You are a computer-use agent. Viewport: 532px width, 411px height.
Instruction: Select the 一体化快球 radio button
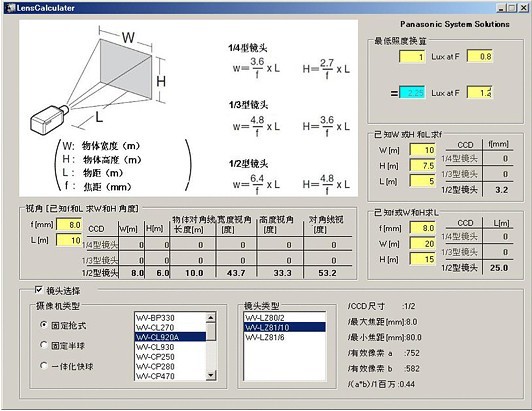pyautogui.click(x=44, y=366)
